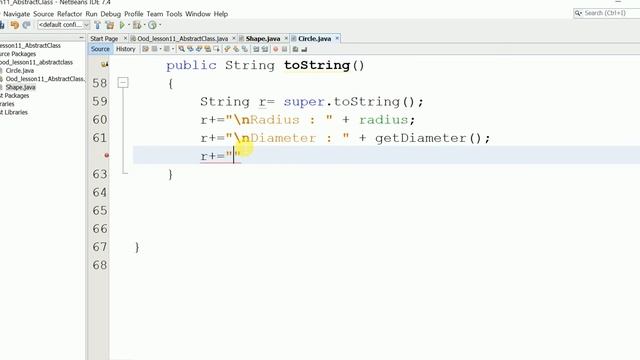
Task: Select the Libraries node in Projects tree
Action: point(7,104)
